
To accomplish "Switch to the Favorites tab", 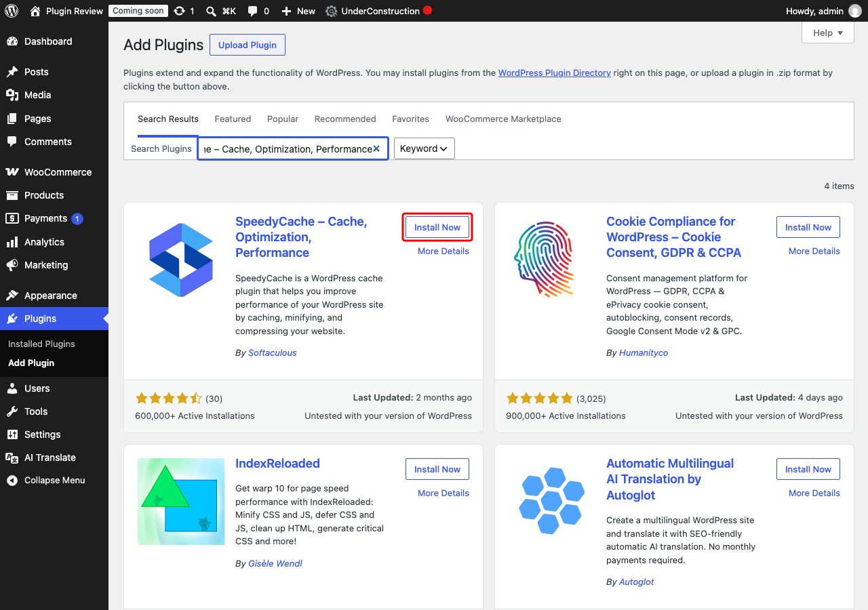I will pos(410,119).
